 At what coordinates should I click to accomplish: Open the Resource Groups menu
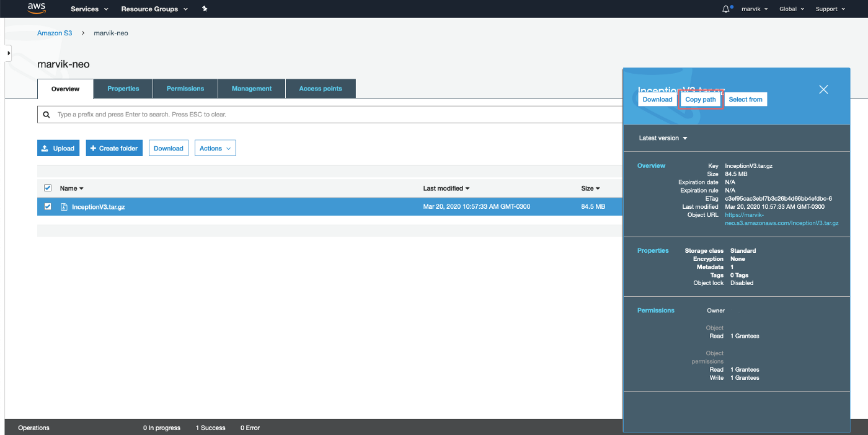coord(154,9)
